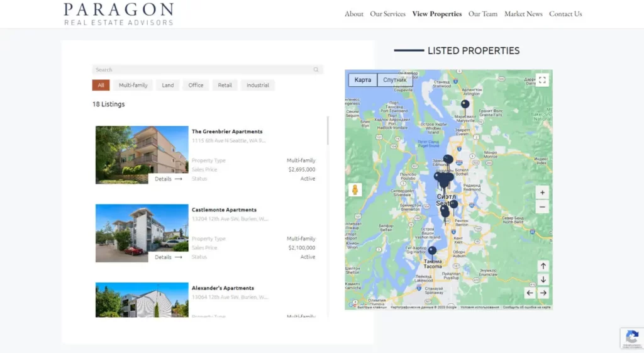644x353 pixels.
Task: Select the map pin near Edmonds
Action: tap(448, 159)
